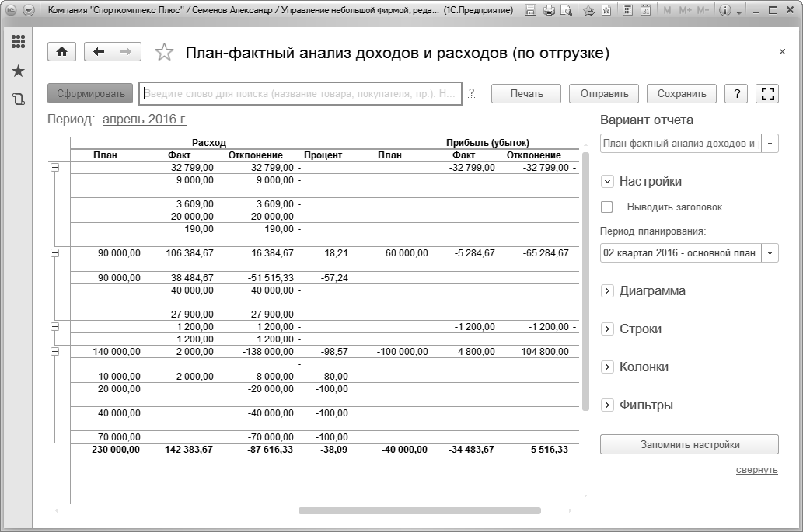This screenshot has height=532, width=803.
Task: Select Прибыль (убыток) header
Action: pos(487,143)
